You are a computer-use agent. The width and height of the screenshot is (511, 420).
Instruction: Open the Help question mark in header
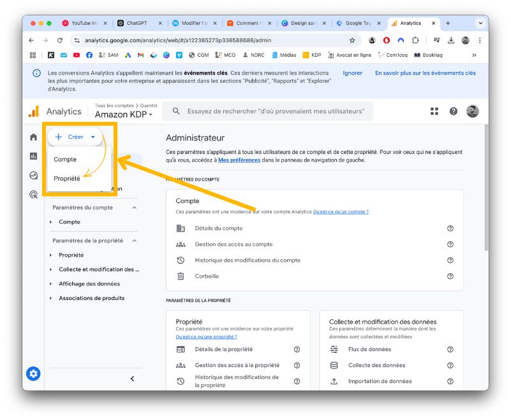[x=454, y=111]
